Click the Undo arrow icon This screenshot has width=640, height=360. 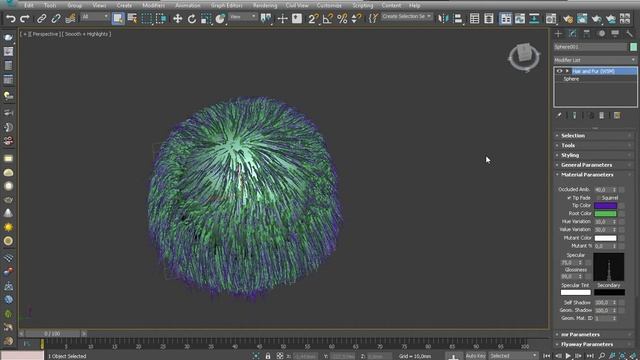coord(11,19)
